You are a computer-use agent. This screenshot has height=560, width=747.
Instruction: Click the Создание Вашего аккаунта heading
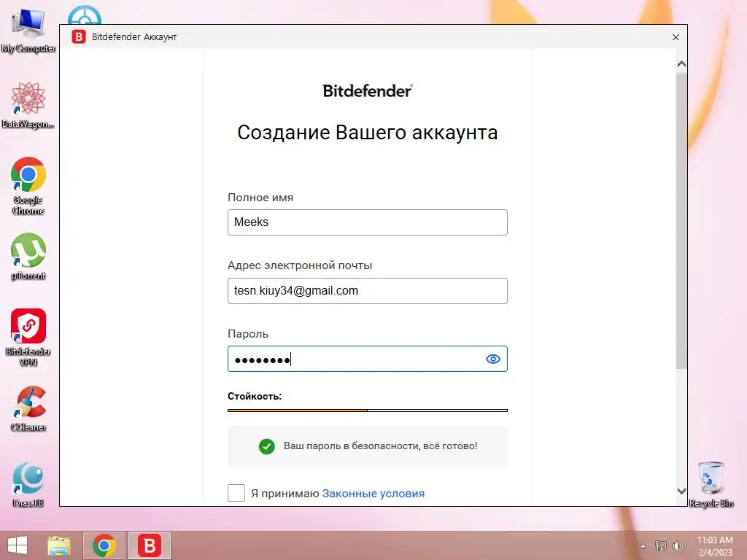[368, 133]
